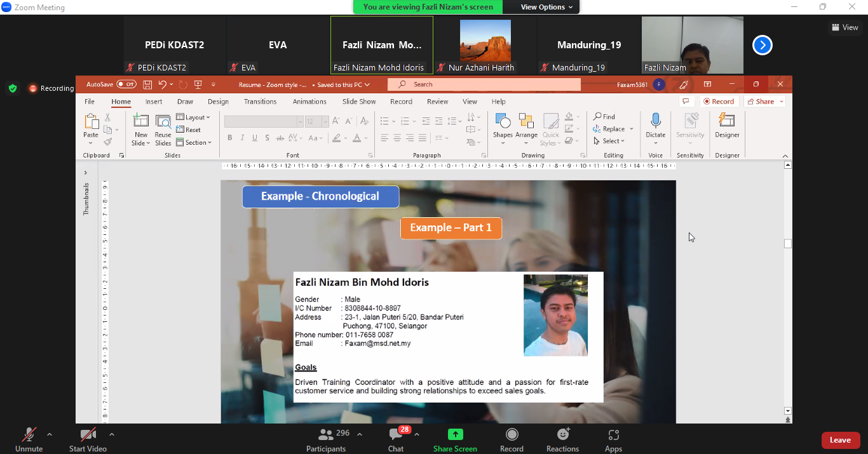Open the Designer pane in PowerPoint
The height and width of the screenshot is (454, 868).
(x=727, y=121)
